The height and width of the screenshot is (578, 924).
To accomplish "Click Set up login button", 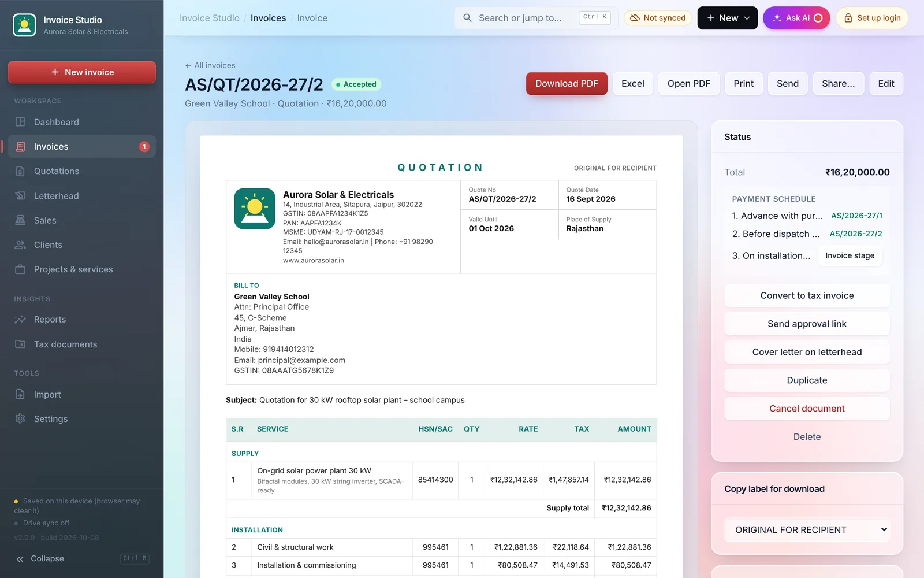I will pos(872,18).
